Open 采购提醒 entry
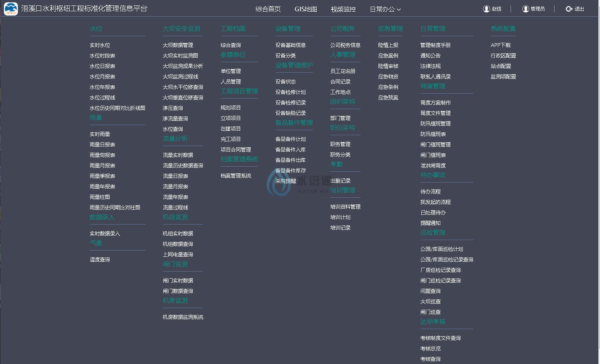600x364 pixels. (x=286, y=181)
